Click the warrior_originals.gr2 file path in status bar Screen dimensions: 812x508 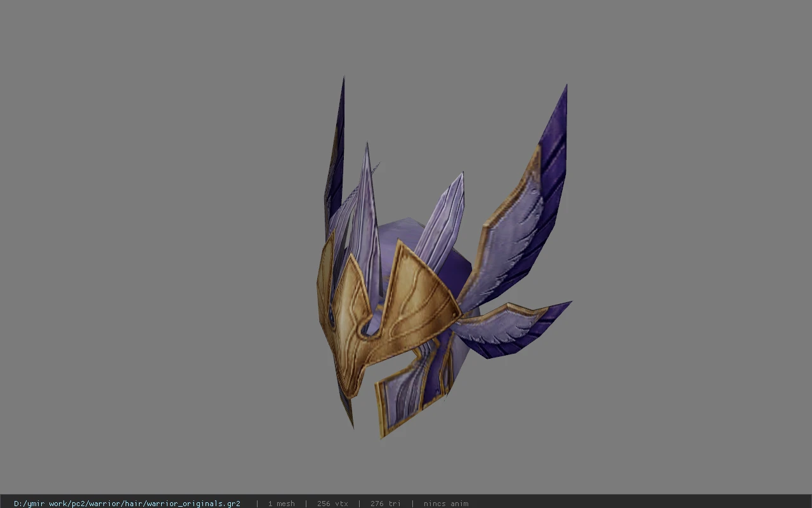[x=127, y=504]
